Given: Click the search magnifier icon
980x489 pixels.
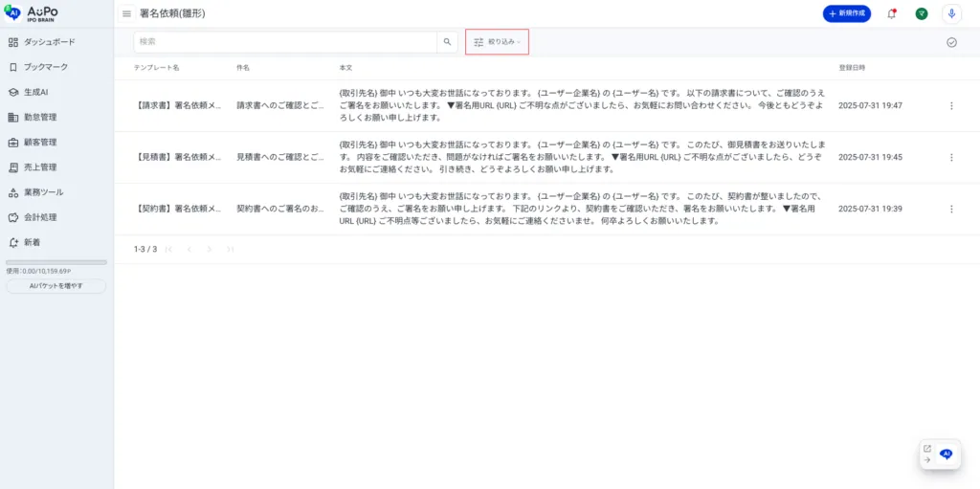Looking at the screenshot, I should tap(447, 42).
